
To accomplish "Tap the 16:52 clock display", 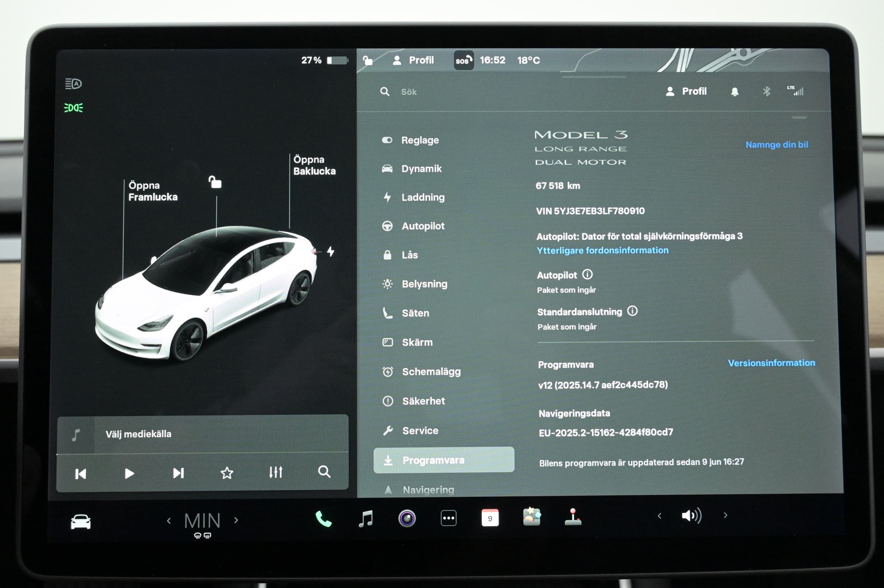I will 493,60.
